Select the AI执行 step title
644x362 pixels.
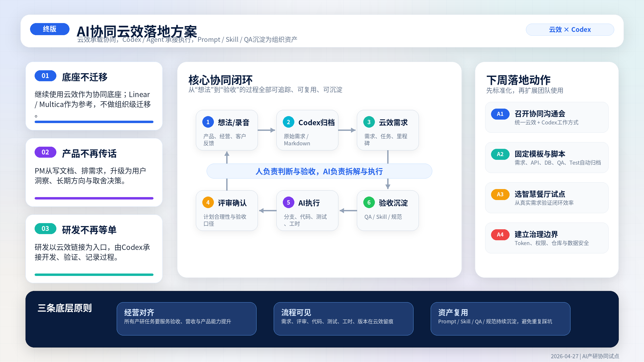click(x=309, y=203)
